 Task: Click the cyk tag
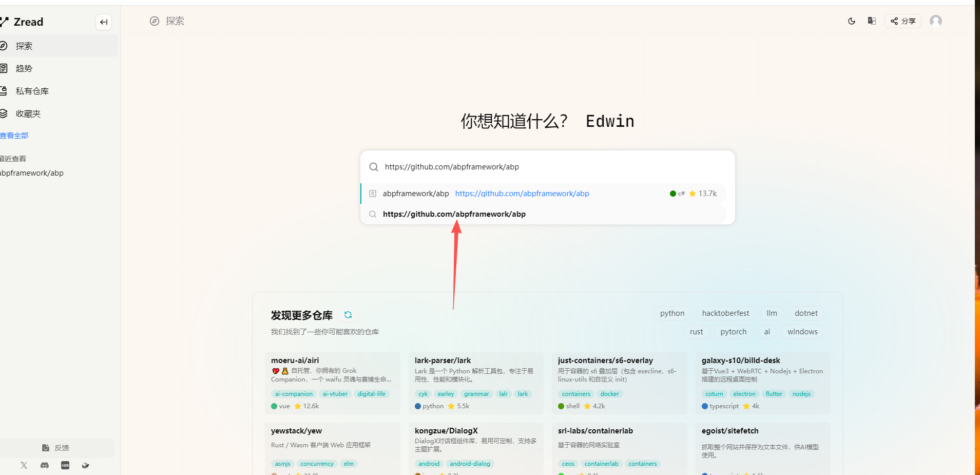423,394
